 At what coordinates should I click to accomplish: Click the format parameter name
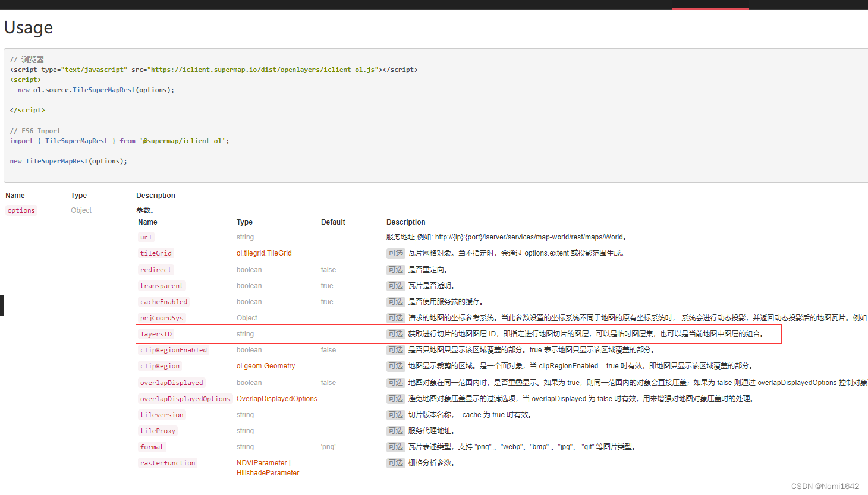pyautogui.click(x=152, y=447)
